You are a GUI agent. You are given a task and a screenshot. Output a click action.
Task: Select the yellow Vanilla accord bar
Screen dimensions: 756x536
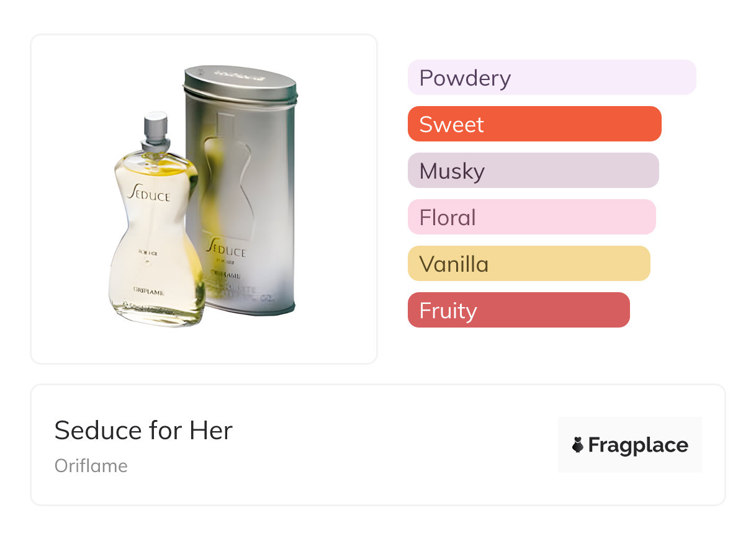[x=528, y=264]
